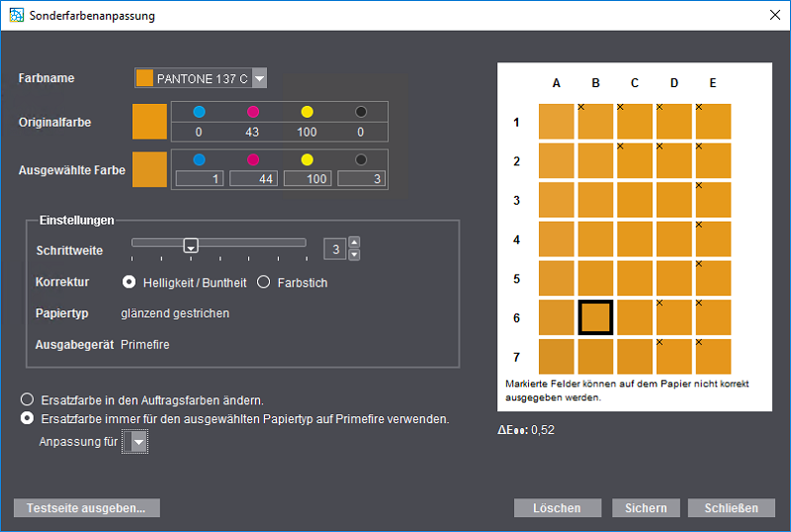Screen dimensions: 791x532
Task: Select Ersatzfarbe in den Auftragsfarben ändern
Action: tap(28, 399)
